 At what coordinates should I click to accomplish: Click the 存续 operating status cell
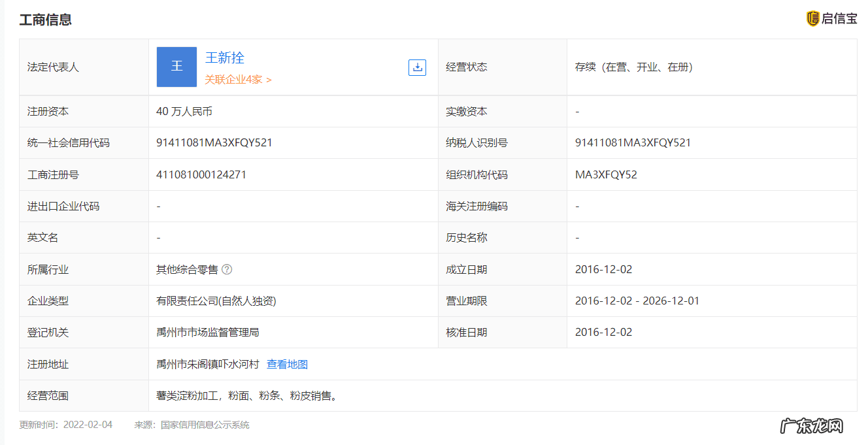coord(634,67)
